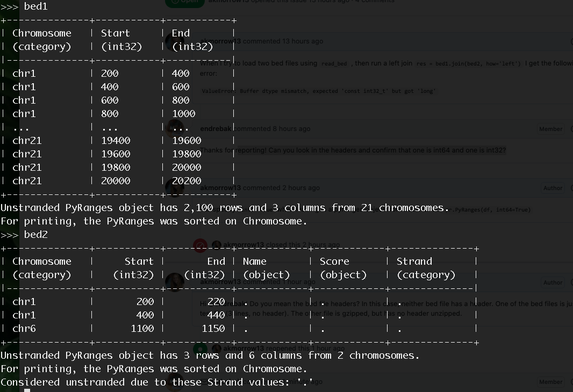This screenshot has width=573, height=392.
Task: Click endrebak's 'Thanks for reporting' comment text
Action: 353,150
